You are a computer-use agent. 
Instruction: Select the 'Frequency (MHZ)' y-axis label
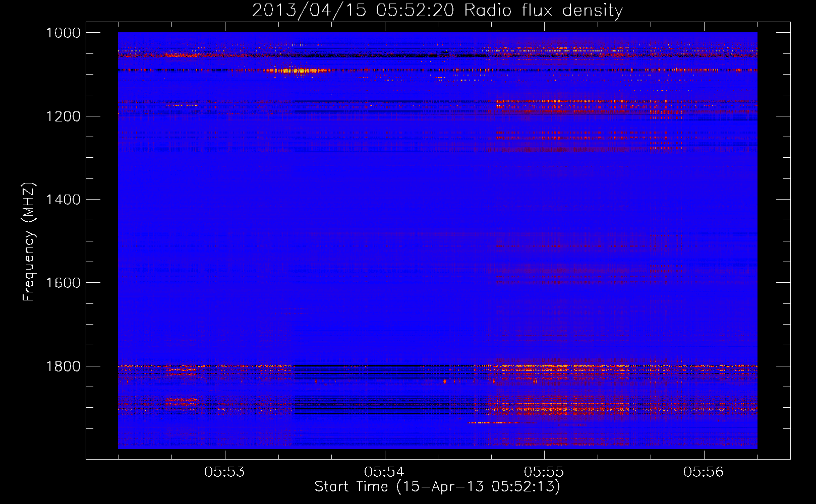click(29, 242)
